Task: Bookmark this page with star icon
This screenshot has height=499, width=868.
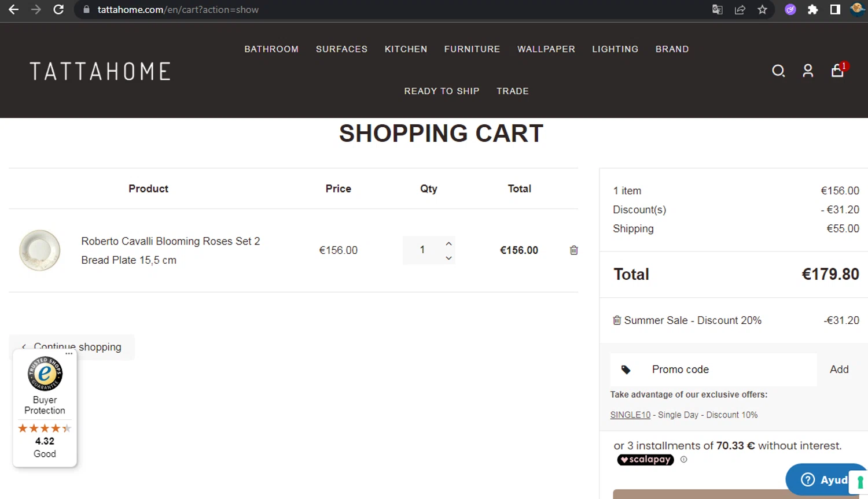Action: (763, 10)
